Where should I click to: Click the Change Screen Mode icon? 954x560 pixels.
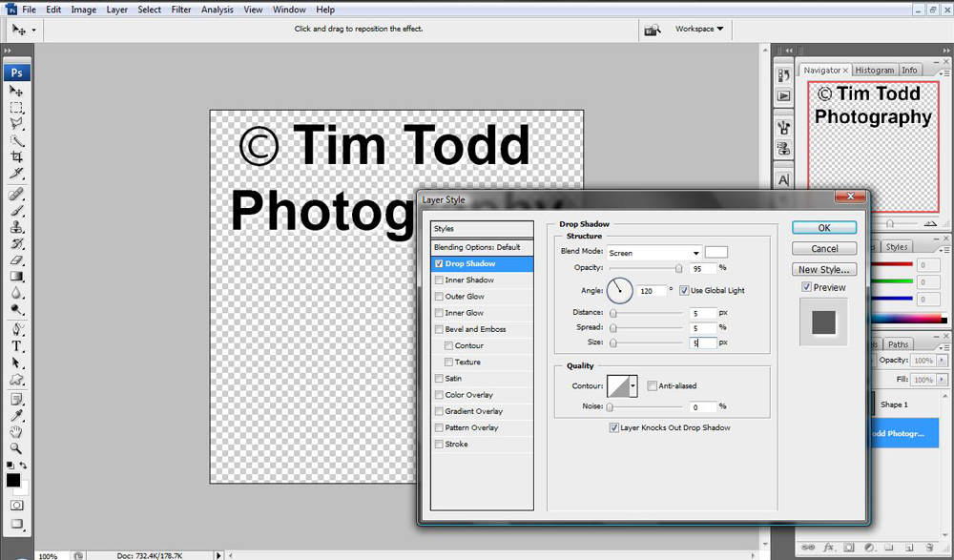pyautogui.click(x=16, y=524)
